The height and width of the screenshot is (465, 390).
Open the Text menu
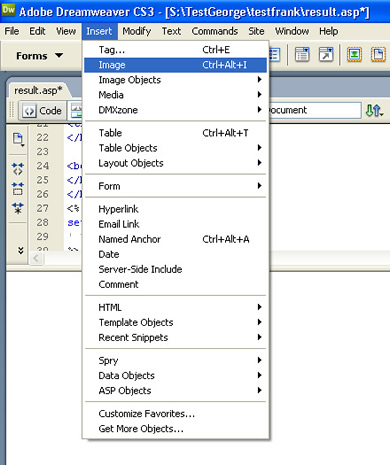(x=171, y=31)
